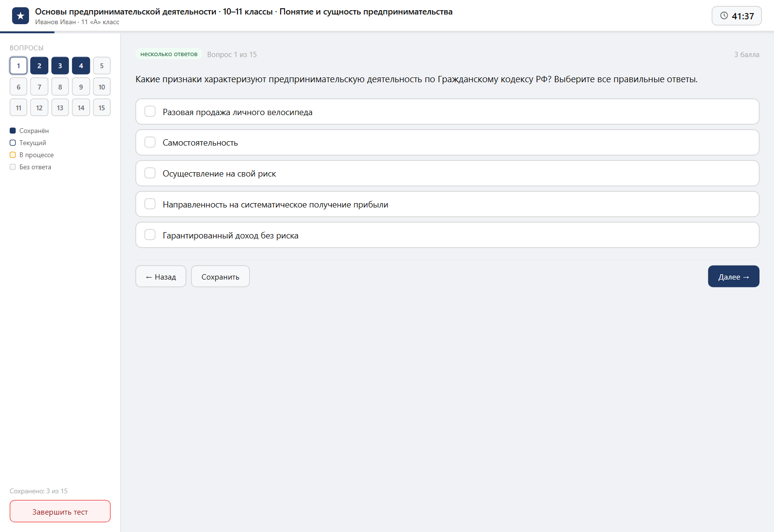Click the star logo icon in header
Viewport: 774px width, 532px height.
pyautogui.click(x=20, y=16)
